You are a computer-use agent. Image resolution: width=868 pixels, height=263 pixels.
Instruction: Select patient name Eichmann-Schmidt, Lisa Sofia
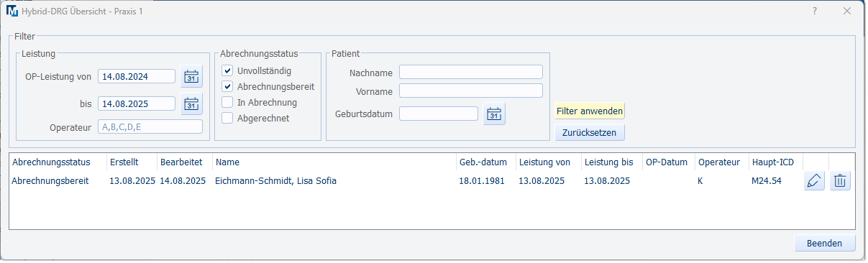tap(275, 181)
